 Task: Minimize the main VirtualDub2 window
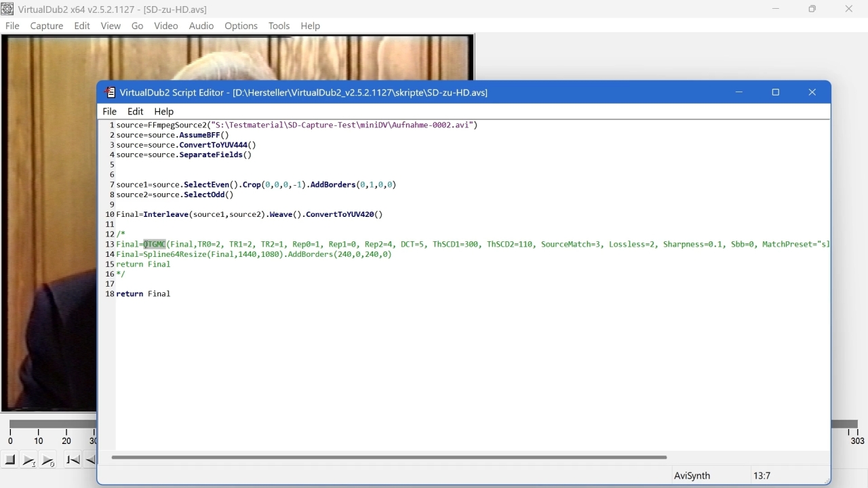[x=776, y=9]
